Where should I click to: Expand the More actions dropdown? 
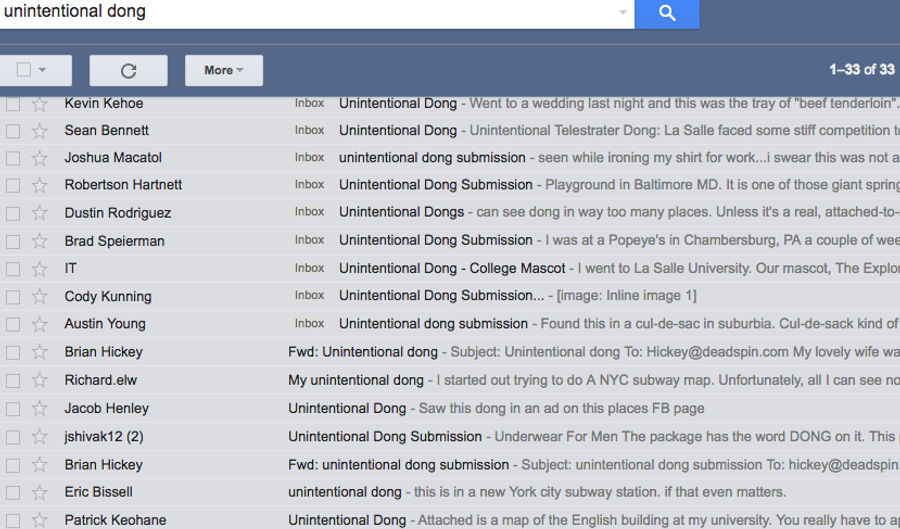[x=224, y=71]
